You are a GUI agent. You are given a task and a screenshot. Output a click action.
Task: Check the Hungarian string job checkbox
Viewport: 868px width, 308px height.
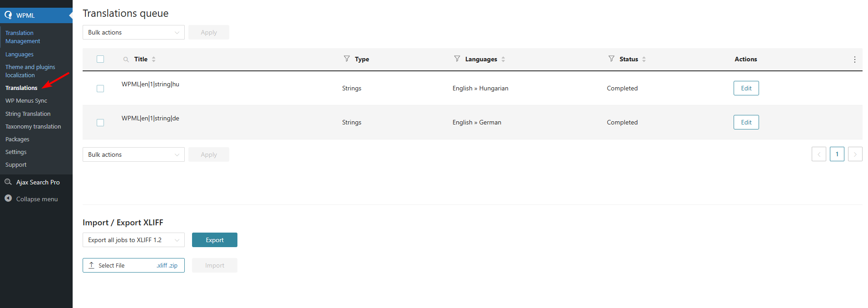point(100,89)
